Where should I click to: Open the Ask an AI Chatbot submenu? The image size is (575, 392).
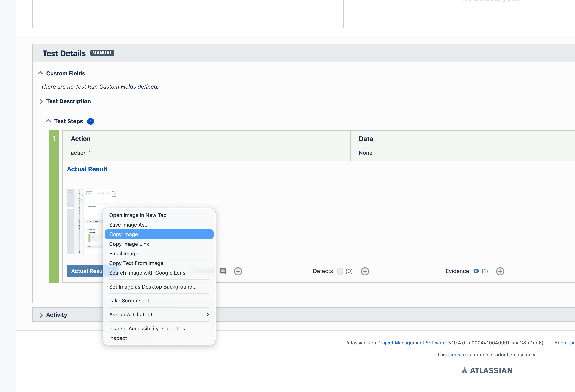point(159,315)
